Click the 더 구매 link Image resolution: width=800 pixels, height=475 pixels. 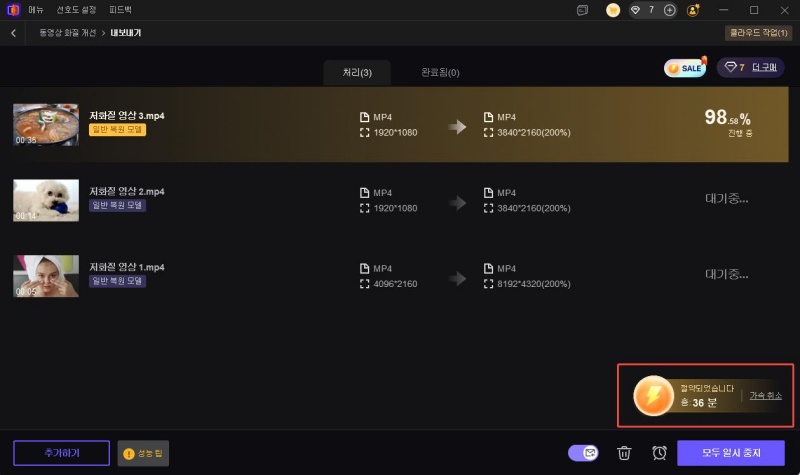click(764, 68)
